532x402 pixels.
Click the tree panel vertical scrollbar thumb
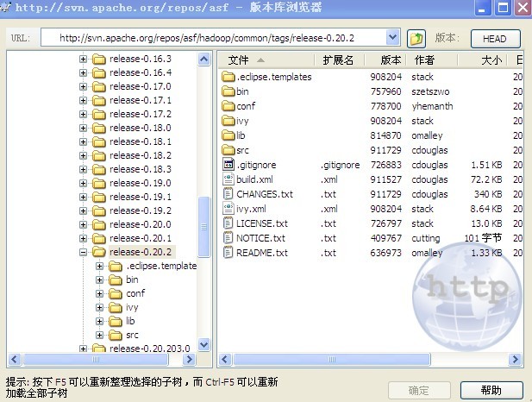pos(203,227)
